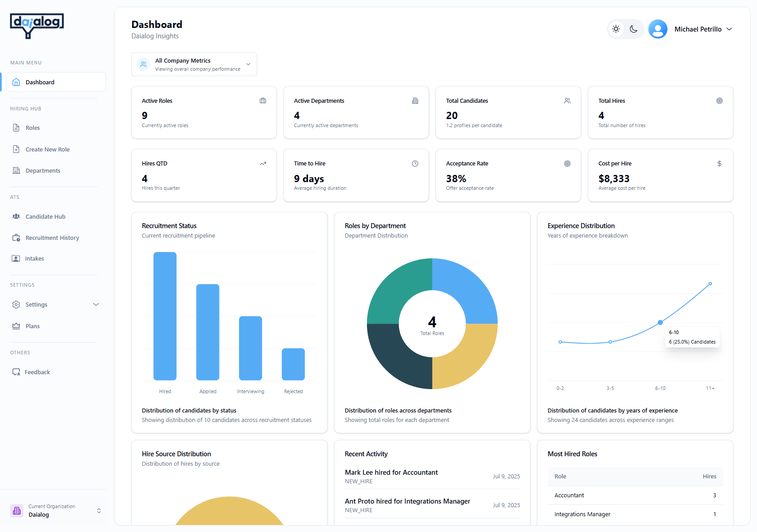This screenshot has width=757, height=532.
Task: Open Candidate Hub from the sidebar
Action: [x=45, y=216]
